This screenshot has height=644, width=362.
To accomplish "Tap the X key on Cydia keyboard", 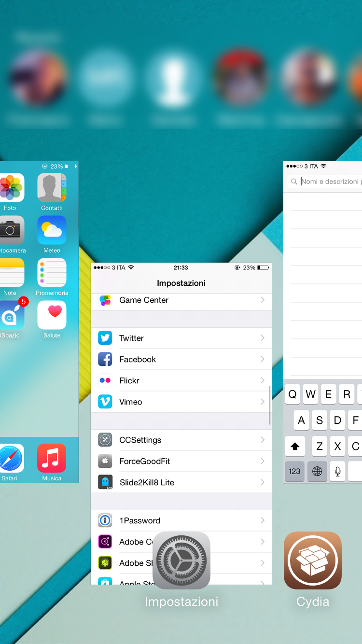I will click(337, 447).
